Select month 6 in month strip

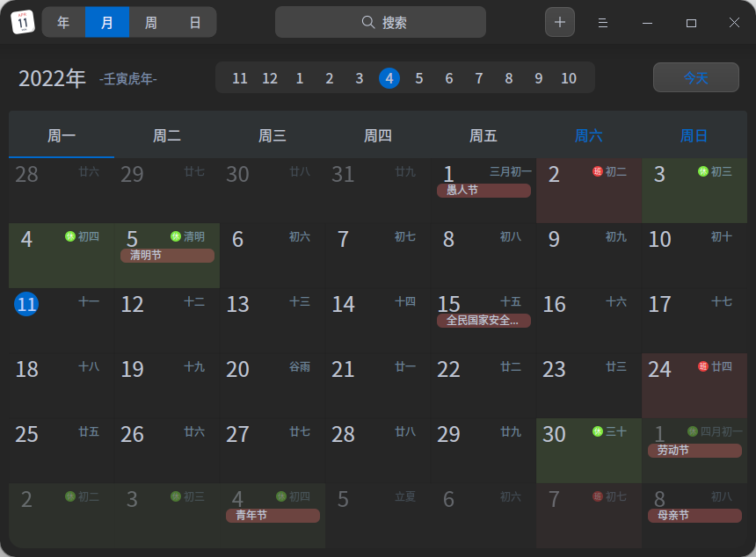[449, 78]
